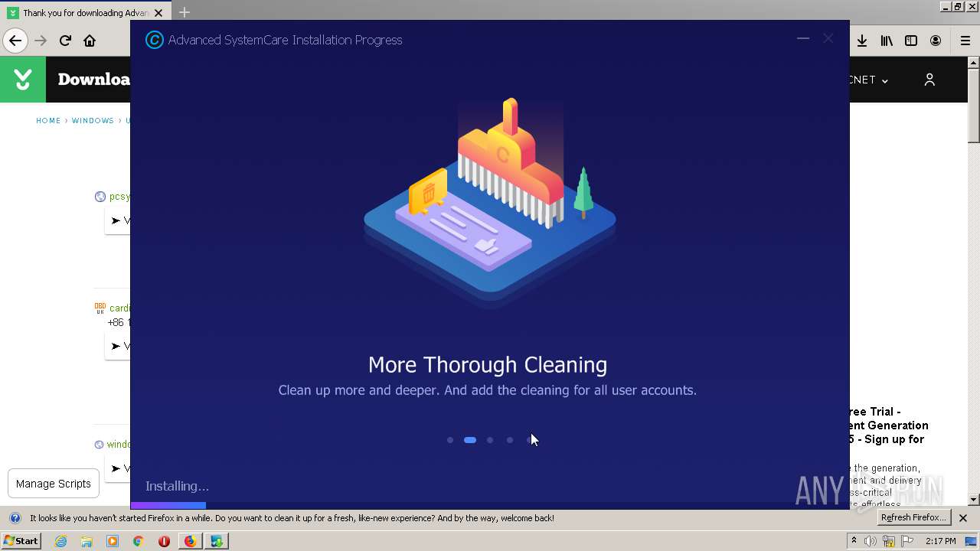Image resolution: width=980 pixels, height=551 pixels.
Task: Minimize the Firefox window
Action: 946,6
